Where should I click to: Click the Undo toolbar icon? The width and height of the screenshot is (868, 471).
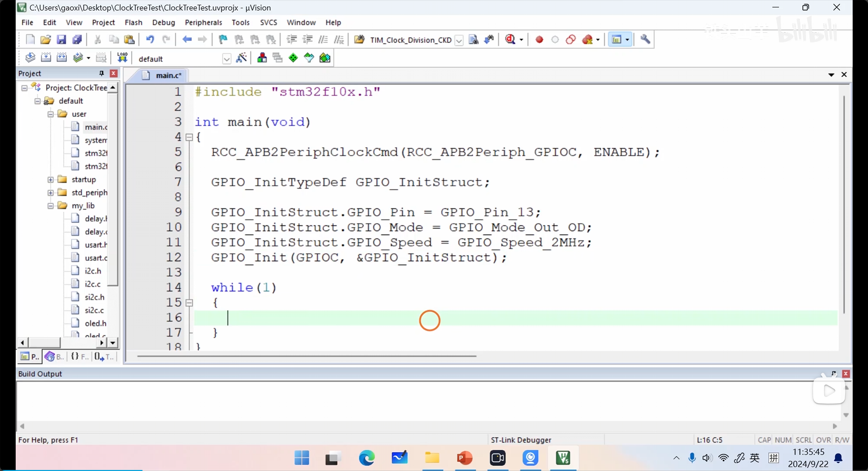(150, 40)
